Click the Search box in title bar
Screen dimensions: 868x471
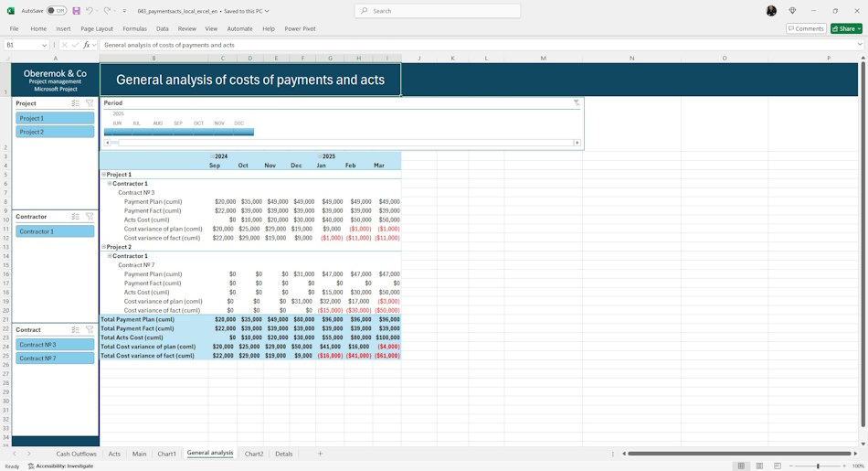[438, 11]
